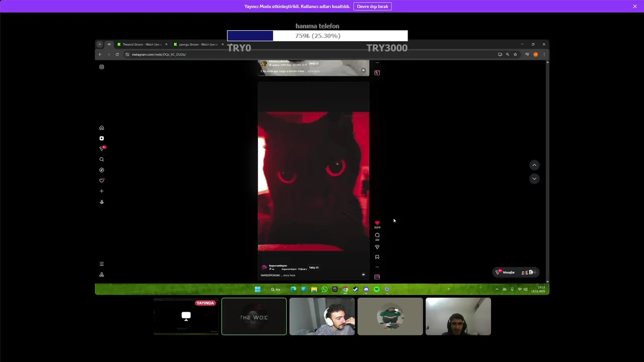The image size is (644, 362).
Task: Toggle mute on the cat reel
Action: pyautogui.click(x=363, y=275)
